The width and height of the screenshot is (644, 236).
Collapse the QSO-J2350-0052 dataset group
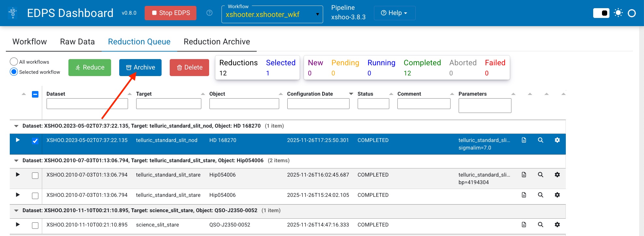coord(16,211)
